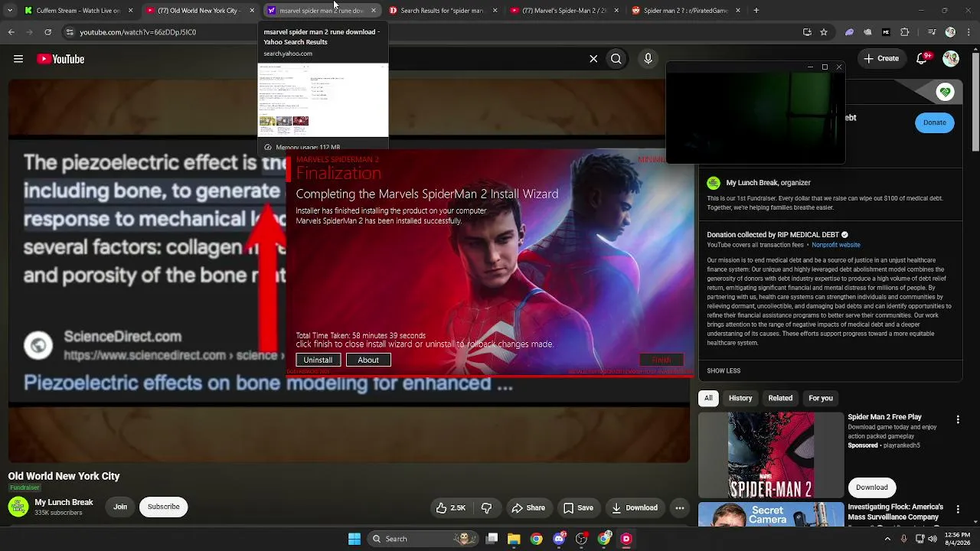Open the YouTube account avatar menu
980x551 pixels.
951,59
